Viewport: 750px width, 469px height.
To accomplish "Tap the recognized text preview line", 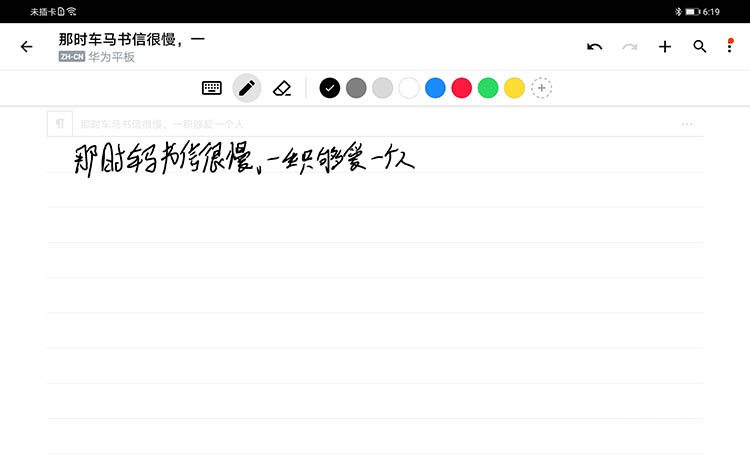I will click(x=162, y=124).
